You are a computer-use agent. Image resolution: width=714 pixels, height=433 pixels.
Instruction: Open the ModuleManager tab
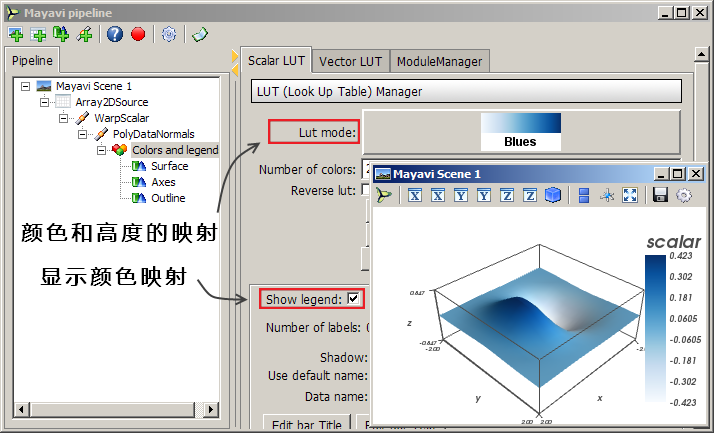[439, 61]
